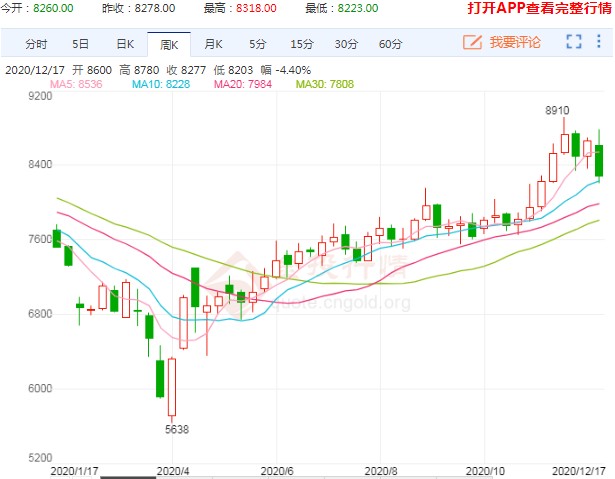Click the 2020/12/17 x-axis label
The height and width of the screenshot is (479, 615).
579,471
